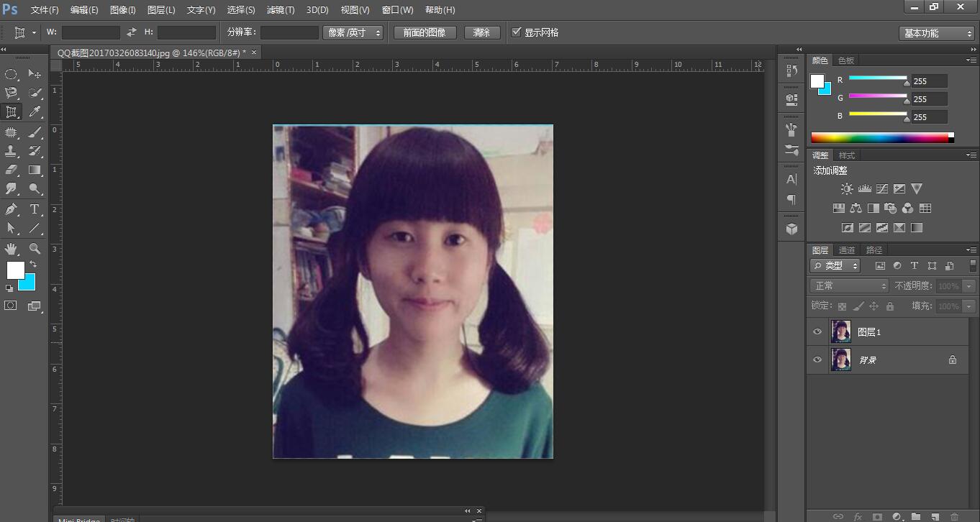Open the 基本功能 workspace dropdown

[x=936, y=33]
